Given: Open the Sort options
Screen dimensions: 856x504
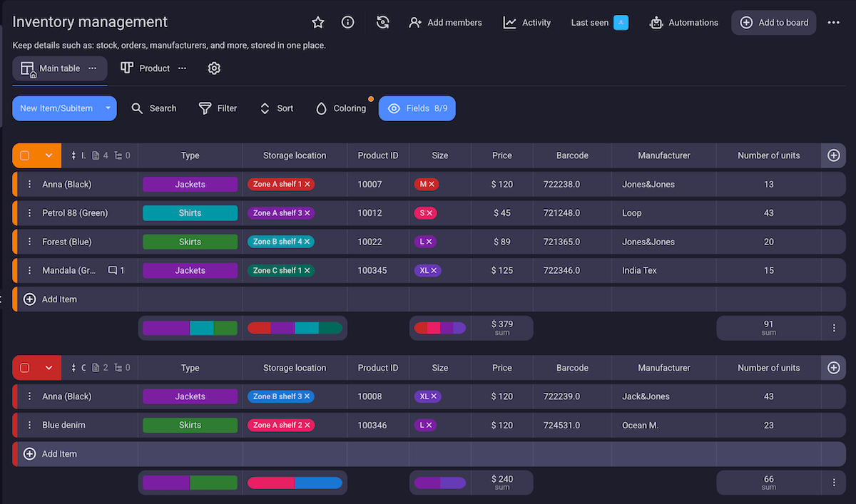Looking at the screenshot, I should [x=276, y=108].
